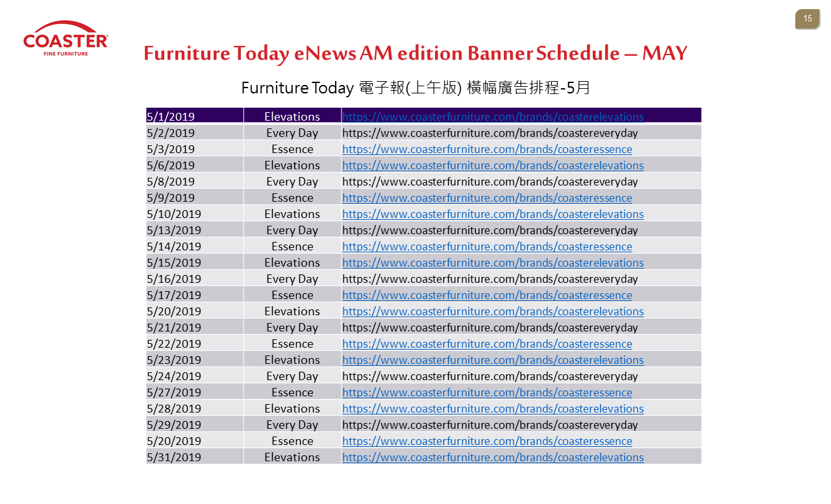831x504 pixels.
Task: Open the coasteressence link in the 5/22/2019 row
Action: point(487,344)
